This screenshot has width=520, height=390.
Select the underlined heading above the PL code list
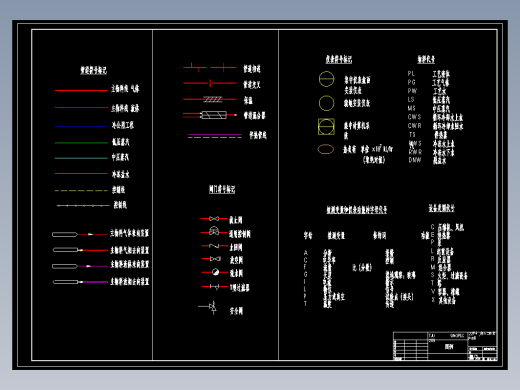coord(426,59)
